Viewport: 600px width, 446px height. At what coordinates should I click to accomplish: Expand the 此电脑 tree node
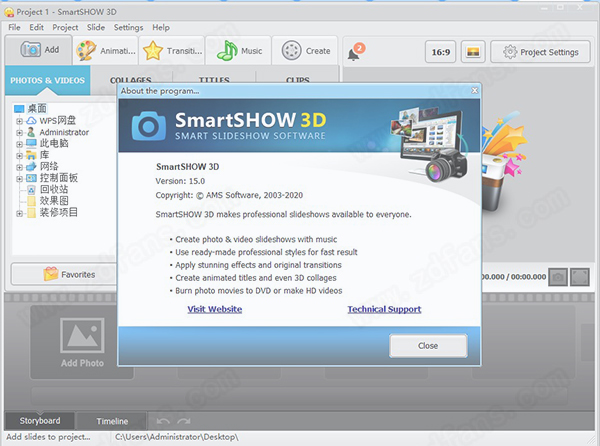(19, 144)
